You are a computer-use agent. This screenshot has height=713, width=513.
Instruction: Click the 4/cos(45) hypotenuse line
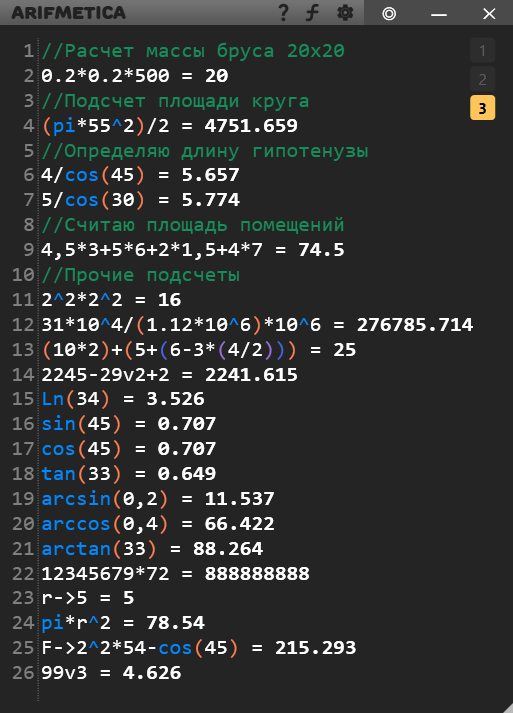click(x=140, y=175)
